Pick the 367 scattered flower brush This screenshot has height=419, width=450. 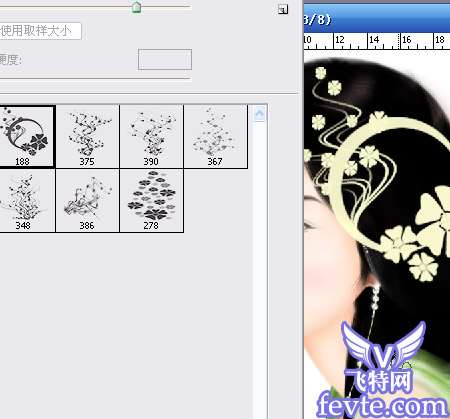215,137
